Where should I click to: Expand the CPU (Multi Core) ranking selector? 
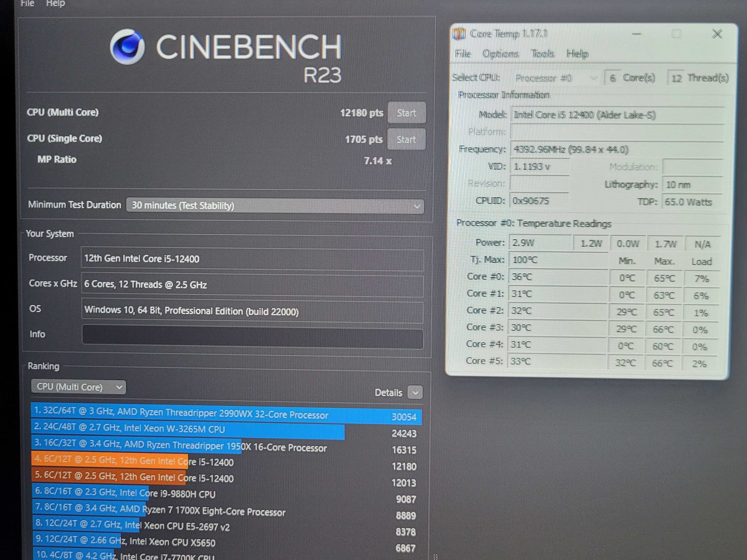click(78, 387)
